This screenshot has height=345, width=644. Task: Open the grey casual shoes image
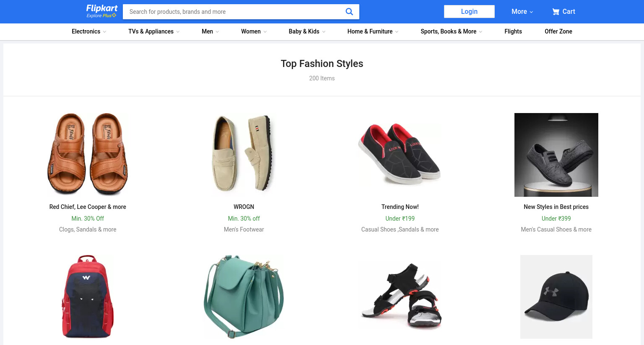click(x=556, y=154)
